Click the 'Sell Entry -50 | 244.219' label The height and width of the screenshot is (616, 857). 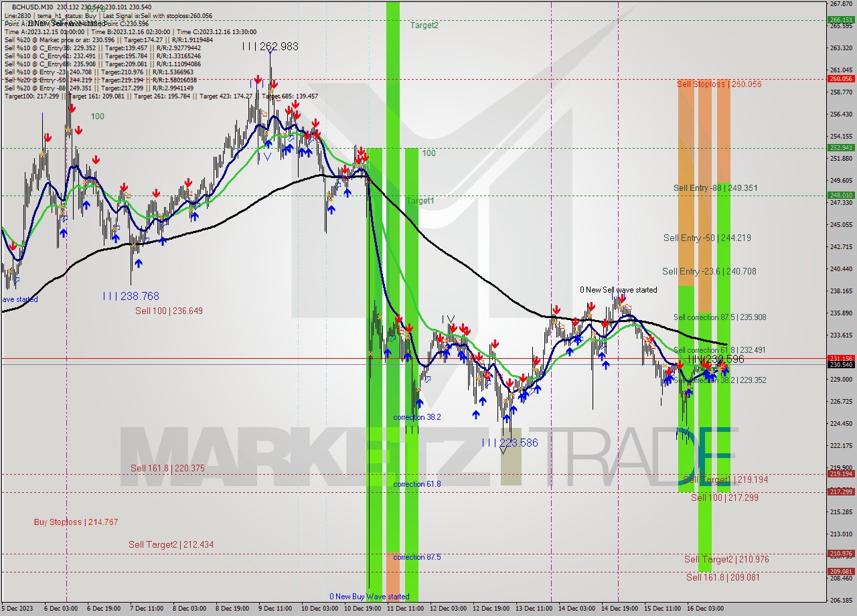(x=707, y=238)
